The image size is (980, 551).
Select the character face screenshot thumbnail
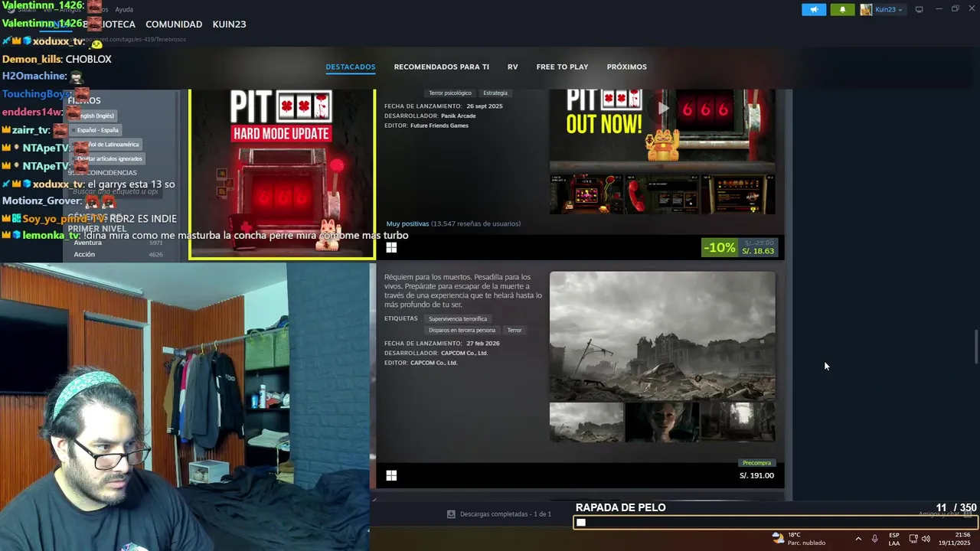662,422
